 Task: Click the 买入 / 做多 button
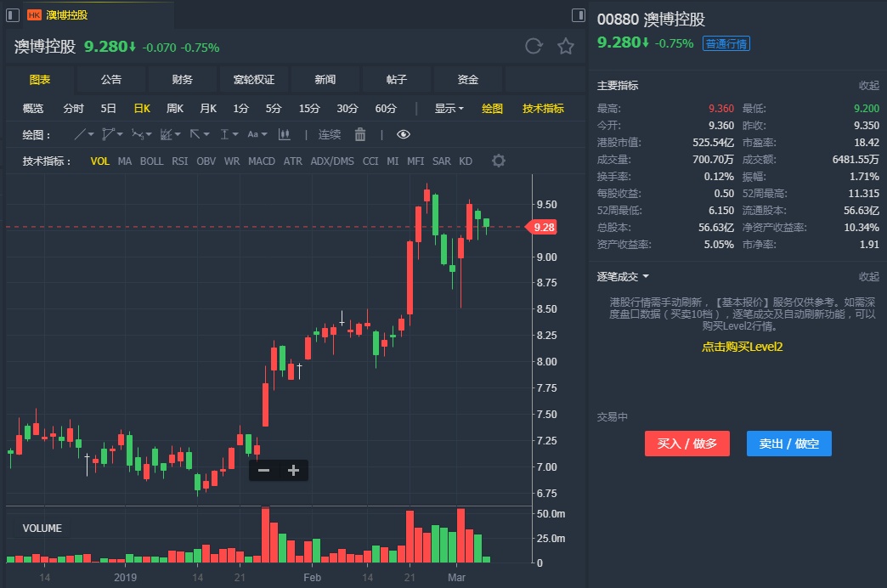tap(686, 444)
